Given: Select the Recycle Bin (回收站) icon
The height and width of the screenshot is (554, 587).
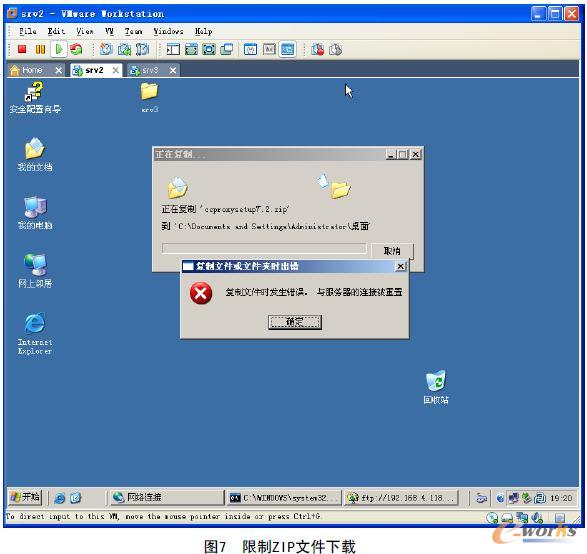Looking at the screenshot, I should click(x=436, y=387).
